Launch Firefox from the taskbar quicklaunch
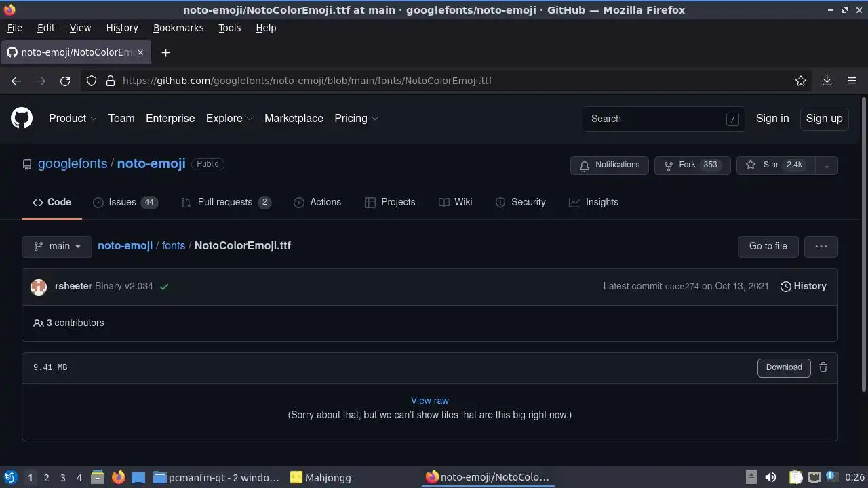The width and height of the screenshot is (868, 488). pyautogui.click(x=118, y=477)
